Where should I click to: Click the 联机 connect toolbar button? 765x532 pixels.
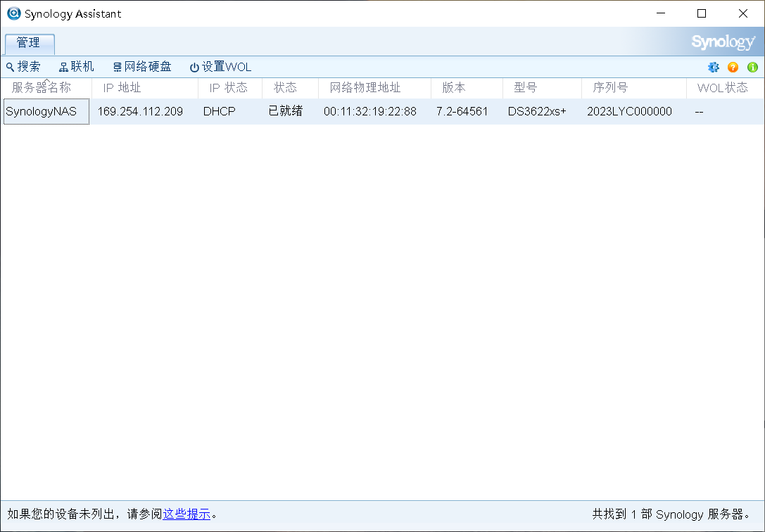click(77, 67)
